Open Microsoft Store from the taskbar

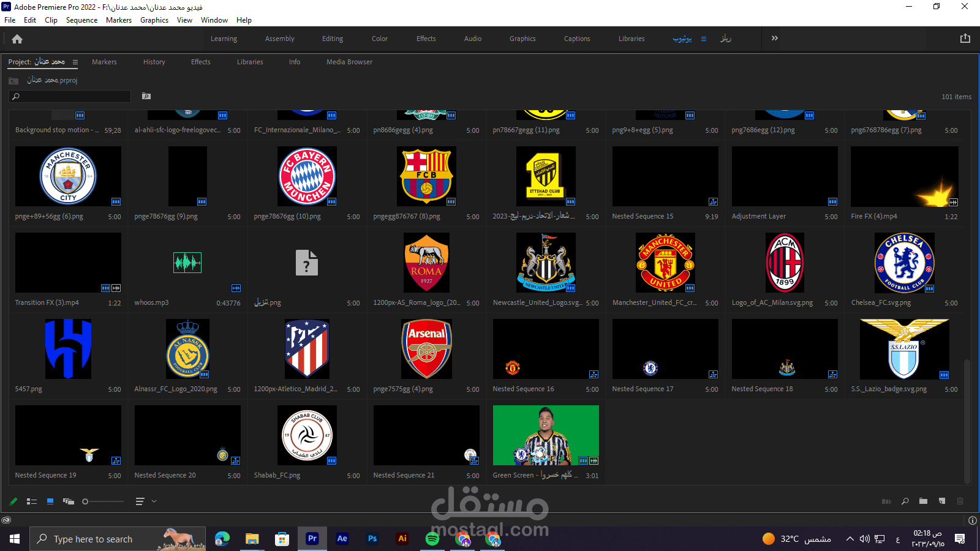tap(282, 539)
